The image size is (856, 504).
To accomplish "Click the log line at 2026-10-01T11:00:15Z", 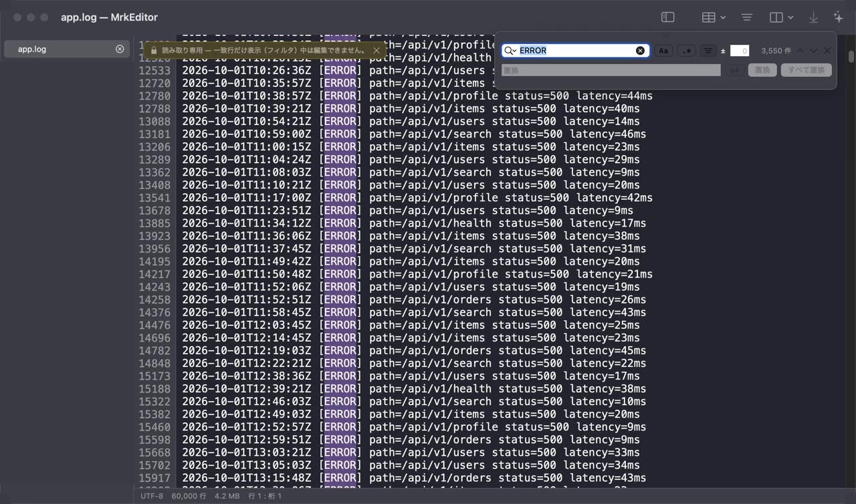I will pos(411,147).
